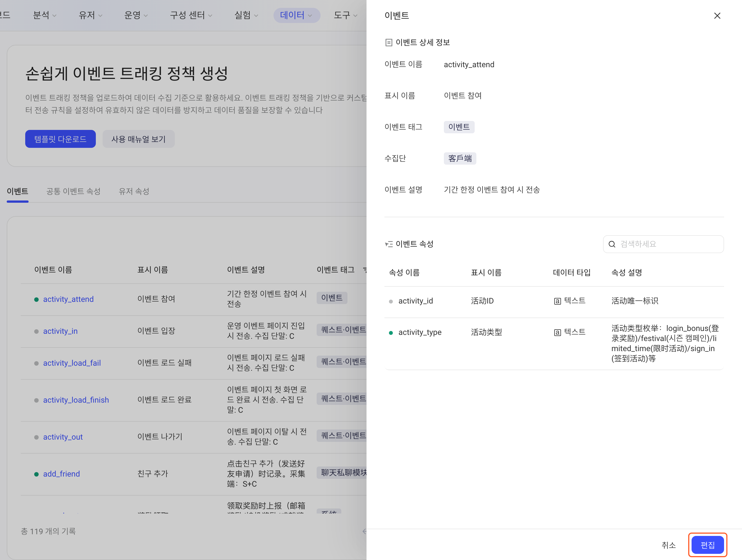Open the 도구 menu
The image size is (742, 560).
pyautogui.click(x=346, y=15)
